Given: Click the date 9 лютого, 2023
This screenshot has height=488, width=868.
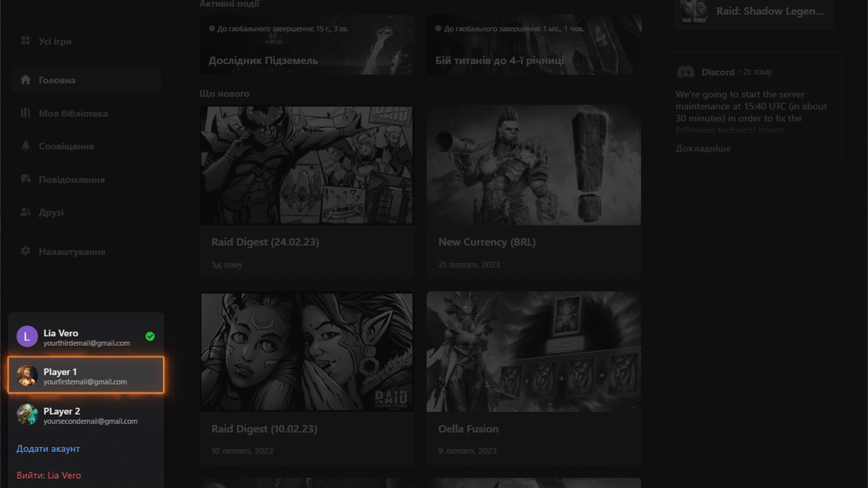Looking at the screenshot, I should tap(467, 451).
